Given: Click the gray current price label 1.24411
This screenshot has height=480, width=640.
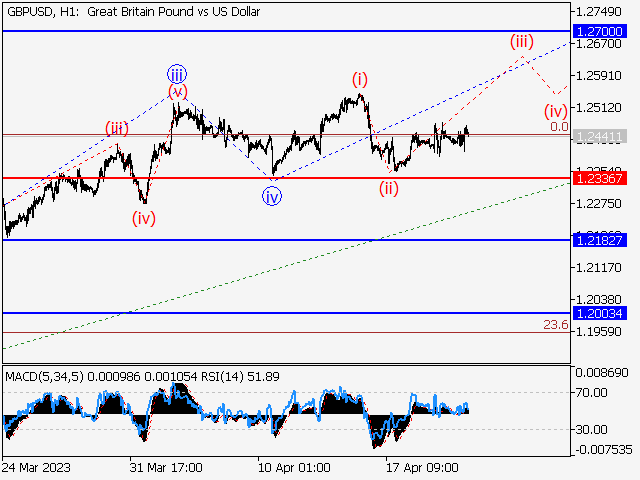Looking at the screenshot, I should tap(599, 136).
